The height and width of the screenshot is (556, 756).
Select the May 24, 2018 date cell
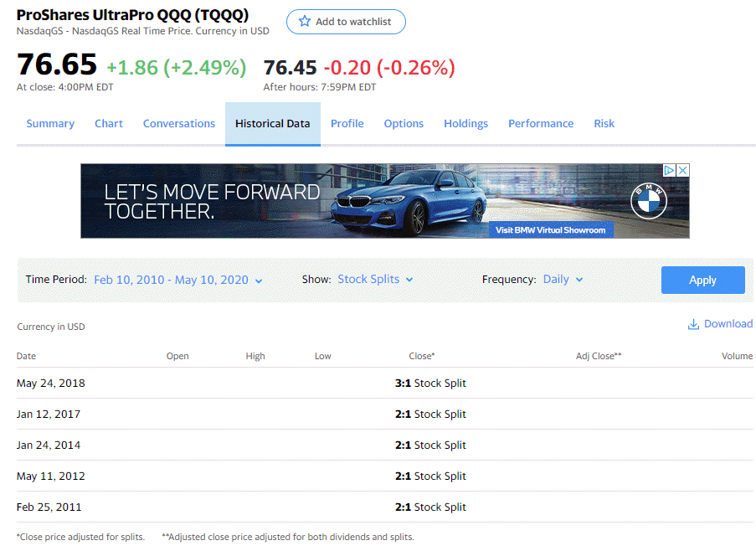coord(50,384)
